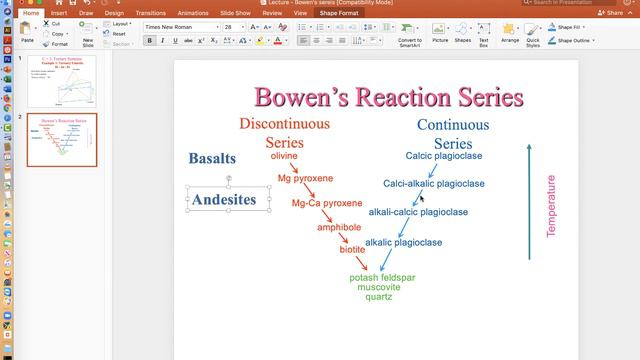This screenshot has height=360, width=640.
Task: Click the text highlight color marker
Action: coord(259,40)
